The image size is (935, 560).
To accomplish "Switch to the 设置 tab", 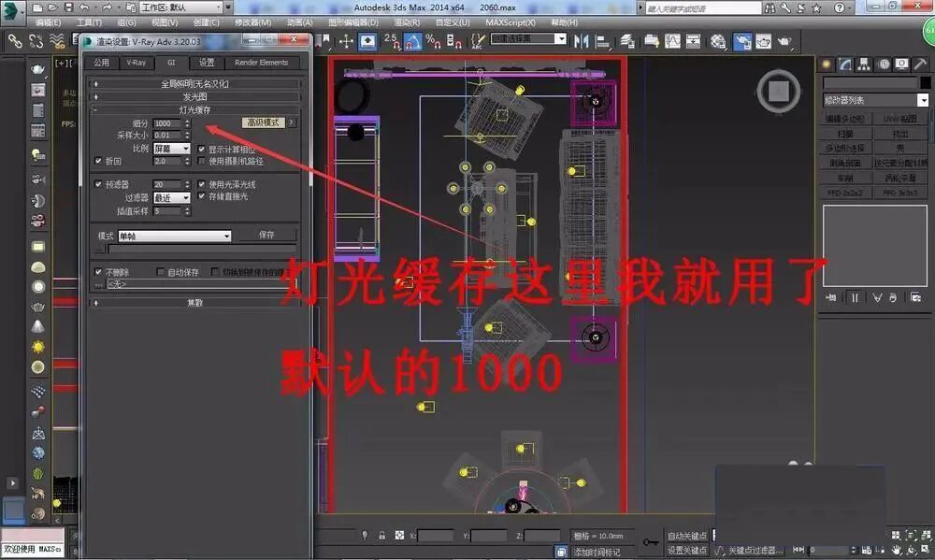I will pyautogui.click(x=207, y=63).
